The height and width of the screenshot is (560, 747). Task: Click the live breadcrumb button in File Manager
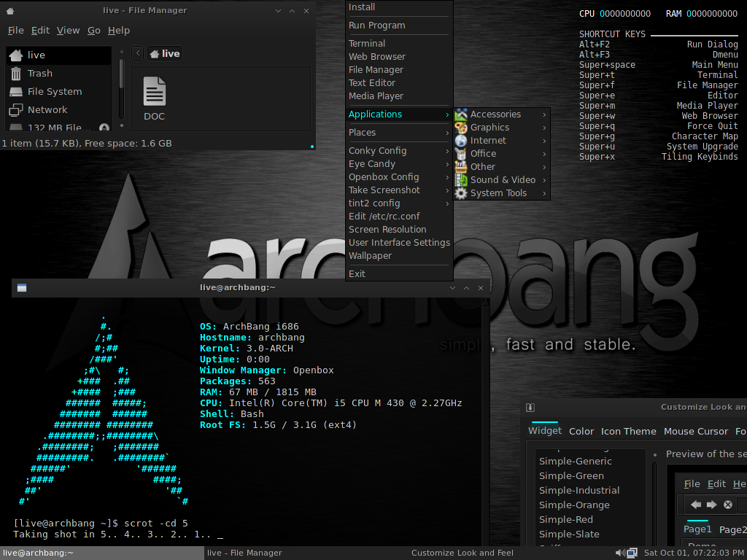pyautogui.click(x=164, y=52)
